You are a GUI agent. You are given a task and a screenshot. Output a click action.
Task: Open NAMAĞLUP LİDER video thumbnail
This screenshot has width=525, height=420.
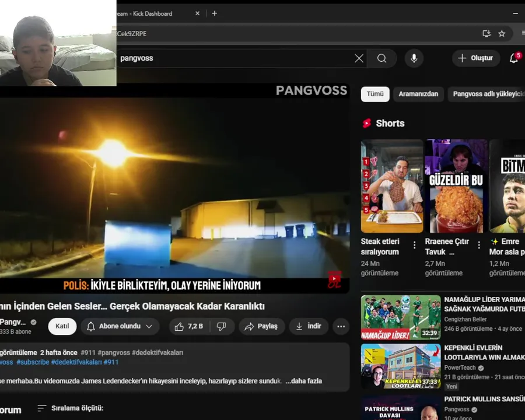click(401, 317)
